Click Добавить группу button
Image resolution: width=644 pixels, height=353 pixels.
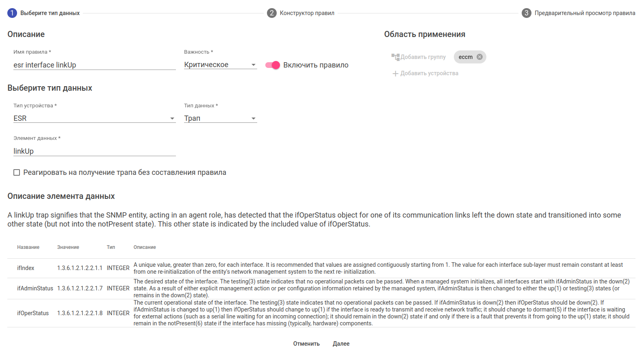coord(423,57)
